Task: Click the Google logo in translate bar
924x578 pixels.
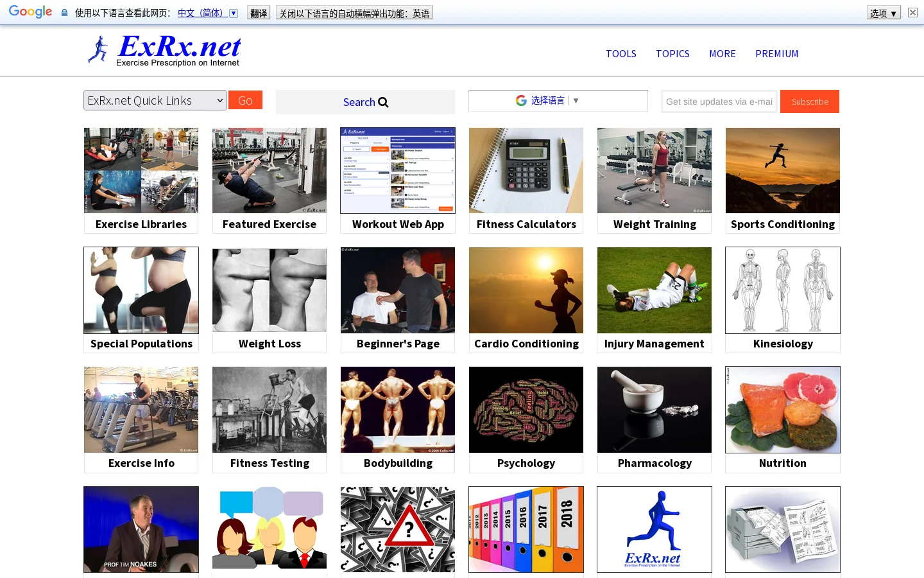Action: 30,12
